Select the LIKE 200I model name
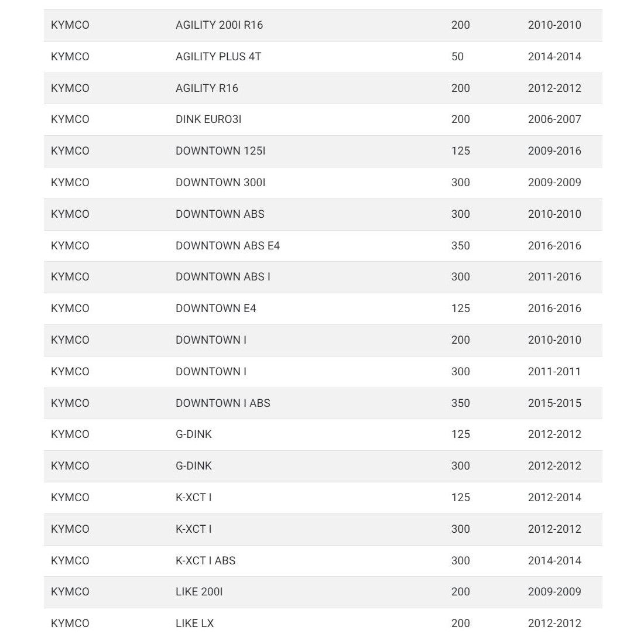 (199, 592)
